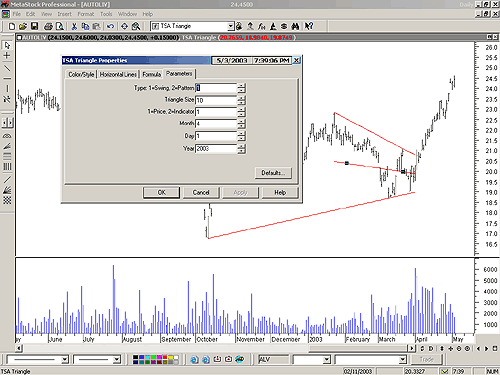Click the Cut scissors icon
This screenshot has height=375, width=500.
[74, 26]
